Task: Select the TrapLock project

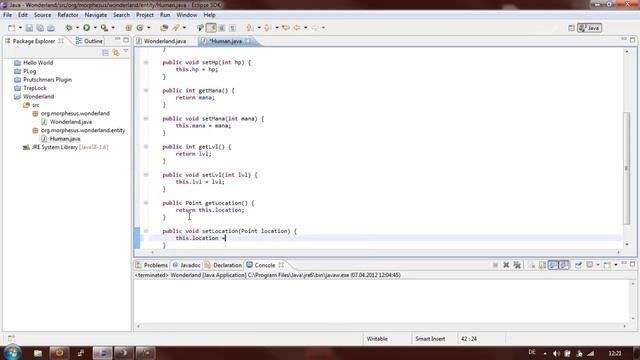Action: tap(35, 88)
